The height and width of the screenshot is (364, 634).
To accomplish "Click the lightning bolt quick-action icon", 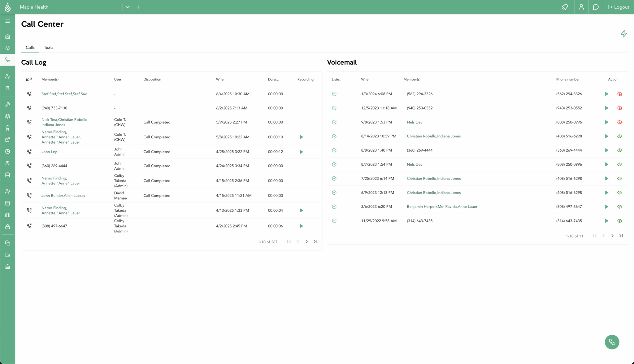I will 624,34.
